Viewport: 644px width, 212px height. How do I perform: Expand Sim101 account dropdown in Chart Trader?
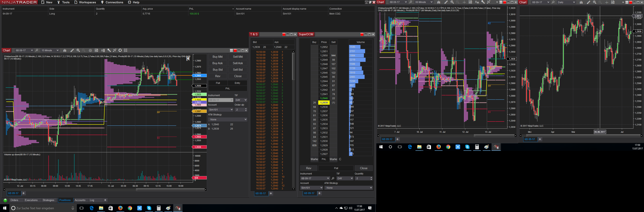point(221,110)
